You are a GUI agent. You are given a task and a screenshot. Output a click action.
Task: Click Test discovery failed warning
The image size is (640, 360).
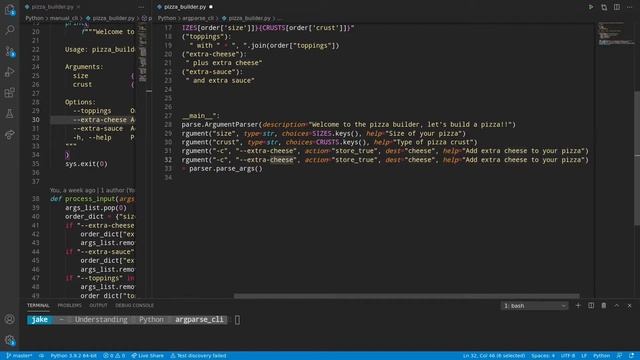pyautogui.click(x=198, y=356)
